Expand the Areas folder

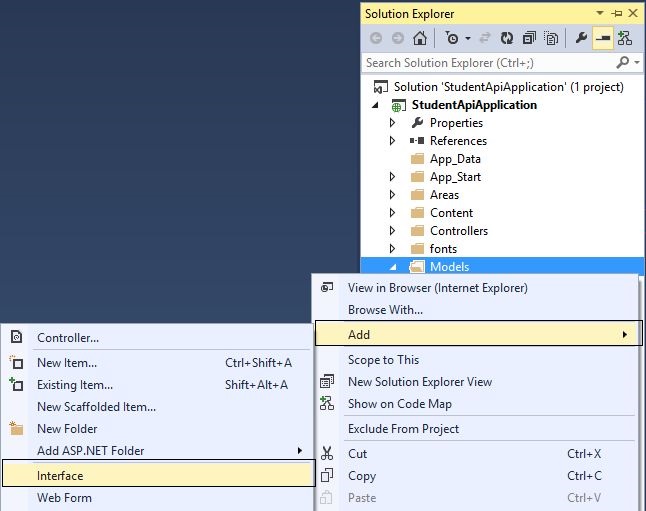click(392, 195)
